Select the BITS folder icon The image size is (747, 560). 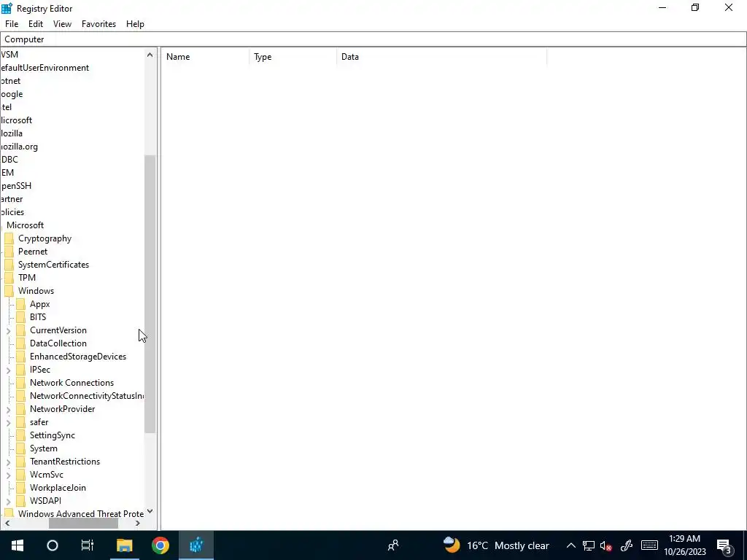20,316
